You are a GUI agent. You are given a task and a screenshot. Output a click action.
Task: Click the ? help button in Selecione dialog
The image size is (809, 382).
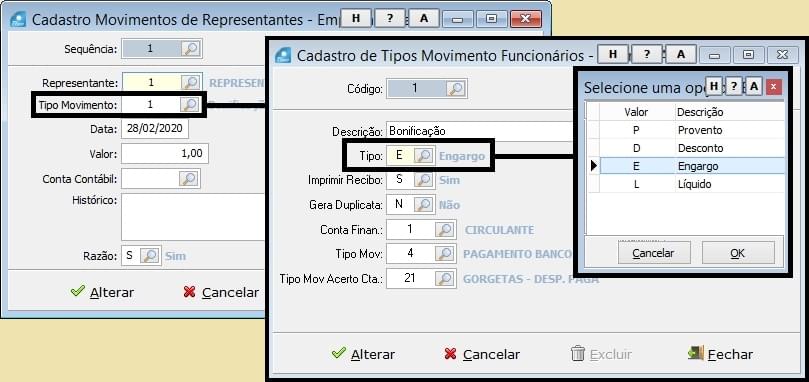[x=733, y=87]
